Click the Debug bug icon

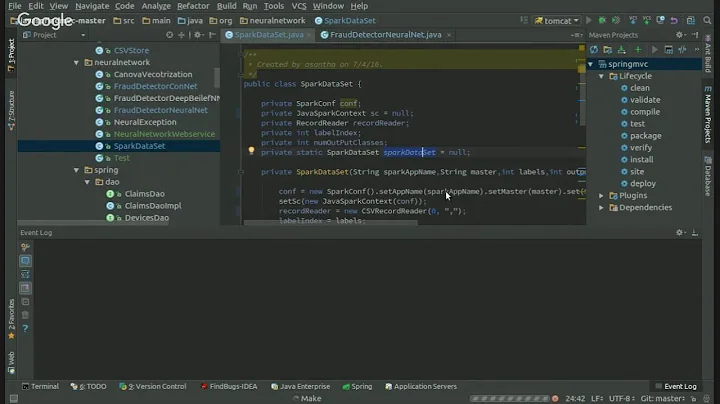click(x=602, y=20)
